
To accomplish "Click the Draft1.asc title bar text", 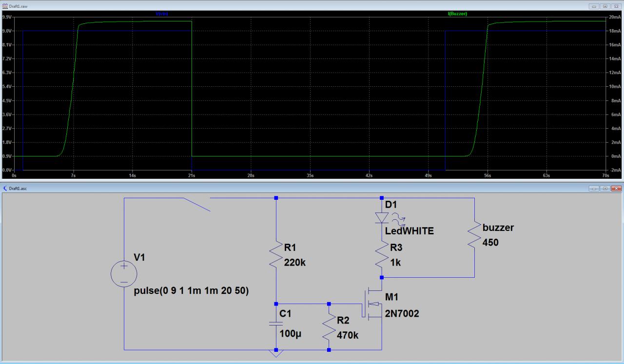I will tap(18, 188).
